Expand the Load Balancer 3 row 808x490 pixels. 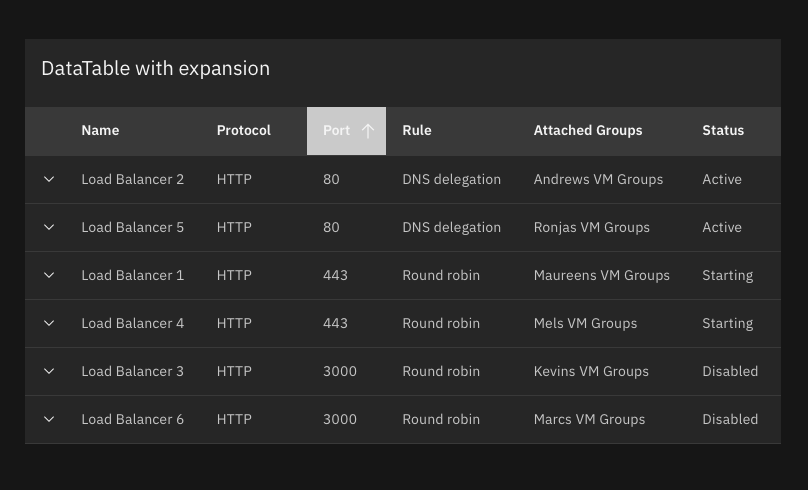coord(49,372)
